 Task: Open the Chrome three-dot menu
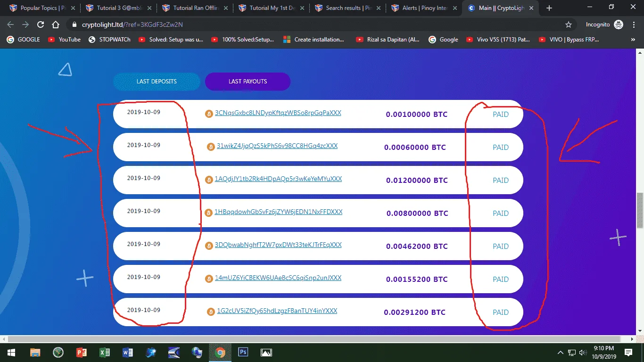coord(633,25)
